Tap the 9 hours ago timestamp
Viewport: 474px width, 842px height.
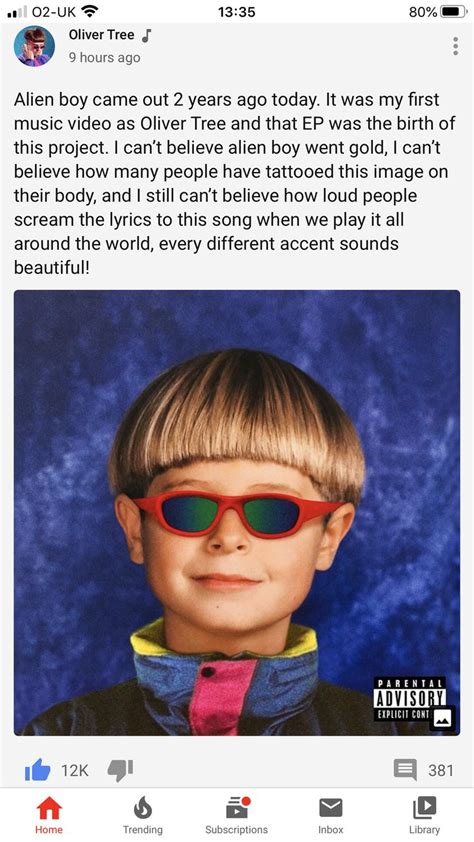pos(104,57)
